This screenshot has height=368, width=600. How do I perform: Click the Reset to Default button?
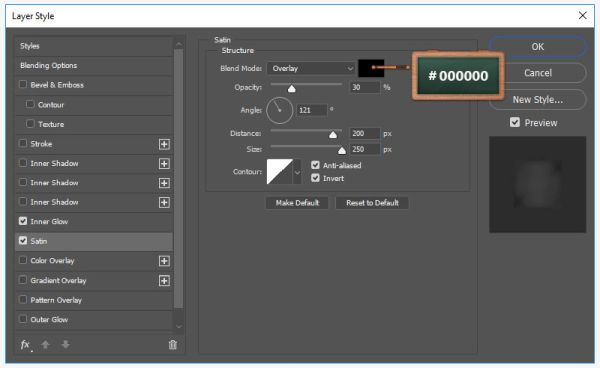pyautogui.click(x=372, y=203)
